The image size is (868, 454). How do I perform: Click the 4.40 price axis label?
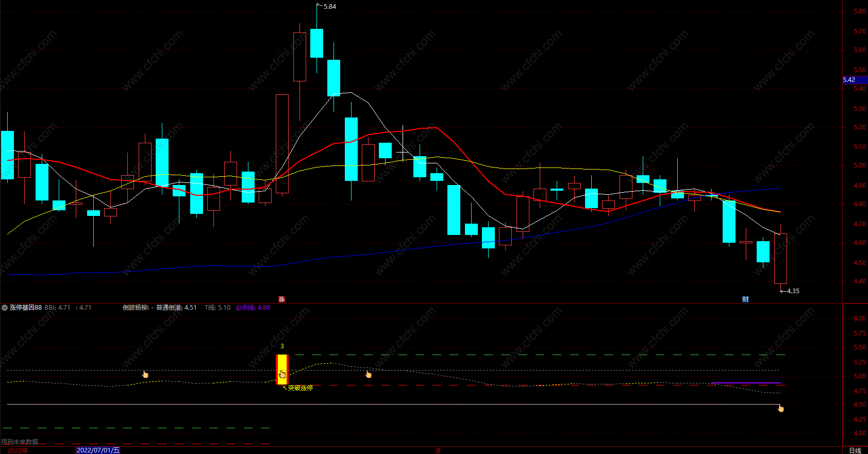(x=860, y=281)
